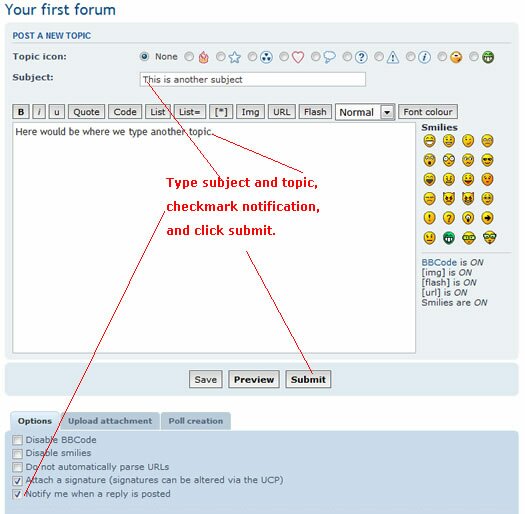
Task: Insert a URL BBCode tag
Action: click(x=282, y=112)
